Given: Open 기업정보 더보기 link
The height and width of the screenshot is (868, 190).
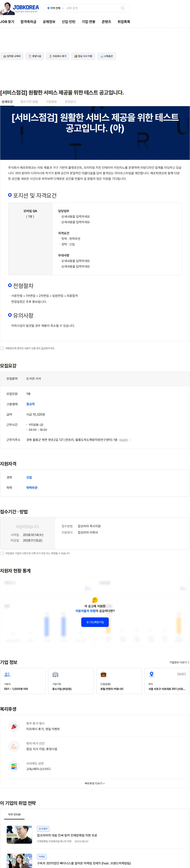Looking at the screenshot, I should pos(179,662).
